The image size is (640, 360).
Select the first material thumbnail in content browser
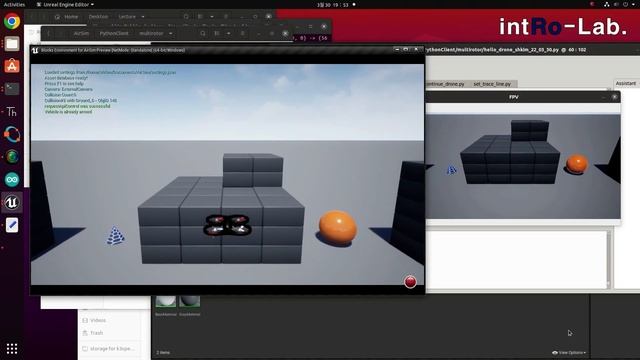tap(166, 301)
